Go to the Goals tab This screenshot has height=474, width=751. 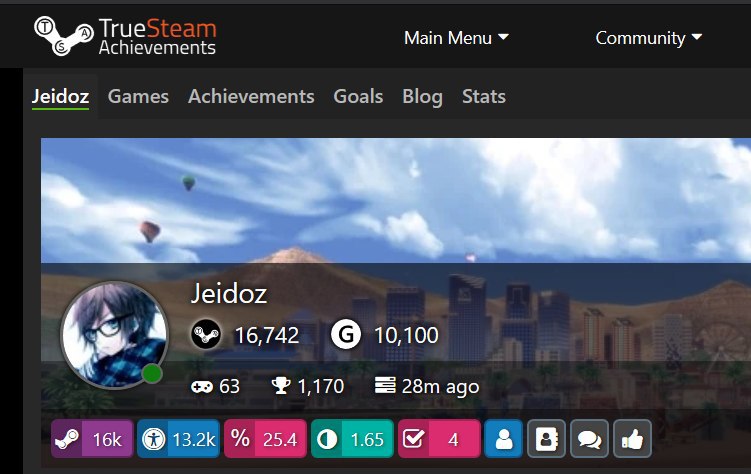tap(358, 97)
